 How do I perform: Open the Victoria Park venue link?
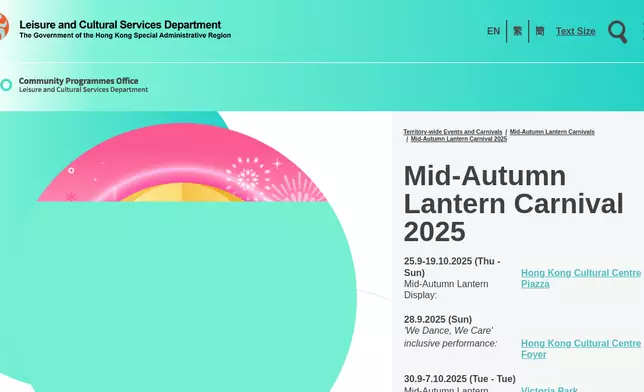pos(549,389)
